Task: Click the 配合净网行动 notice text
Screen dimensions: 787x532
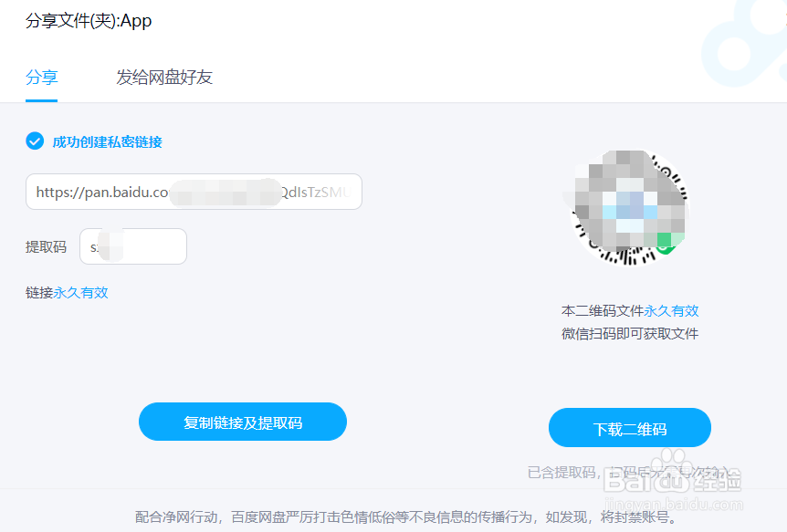Action: pyautogui.click(x=406, y=516)
